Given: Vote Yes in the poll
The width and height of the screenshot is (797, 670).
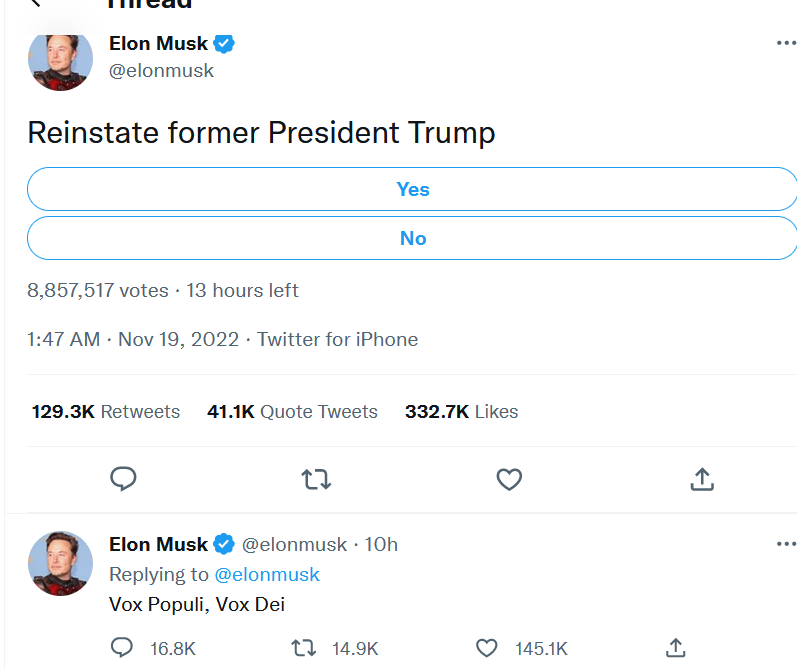Looking at the screenshot, I should [x=412, y=189].
